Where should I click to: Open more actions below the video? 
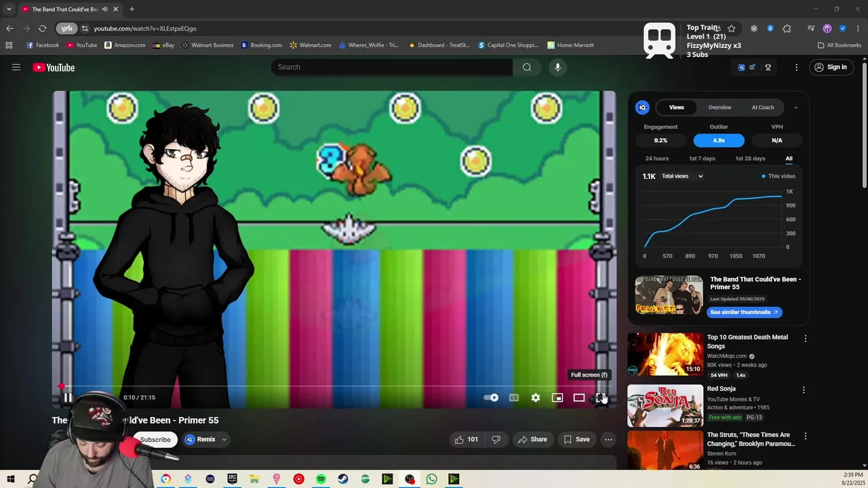pos(608,439)
